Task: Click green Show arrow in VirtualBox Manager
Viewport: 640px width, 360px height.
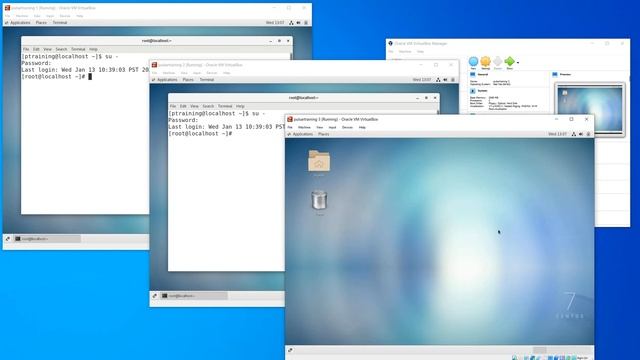Action: coord(509,62)
